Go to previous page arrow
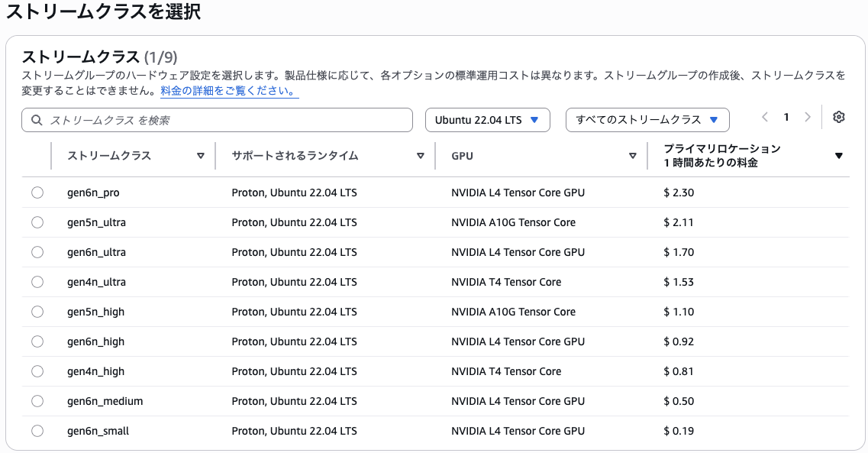The image size is (868, 453). click(765, 117)
